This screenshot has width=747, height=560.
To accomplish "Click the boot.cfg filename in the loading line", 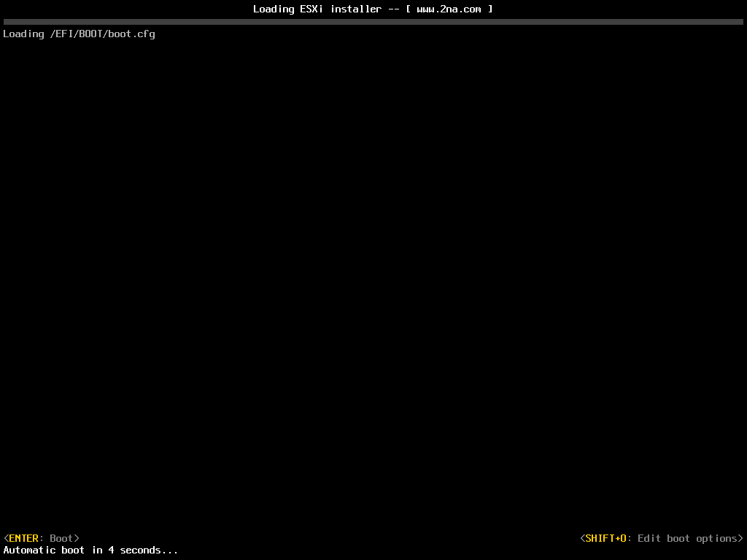I will coord(131,34).
